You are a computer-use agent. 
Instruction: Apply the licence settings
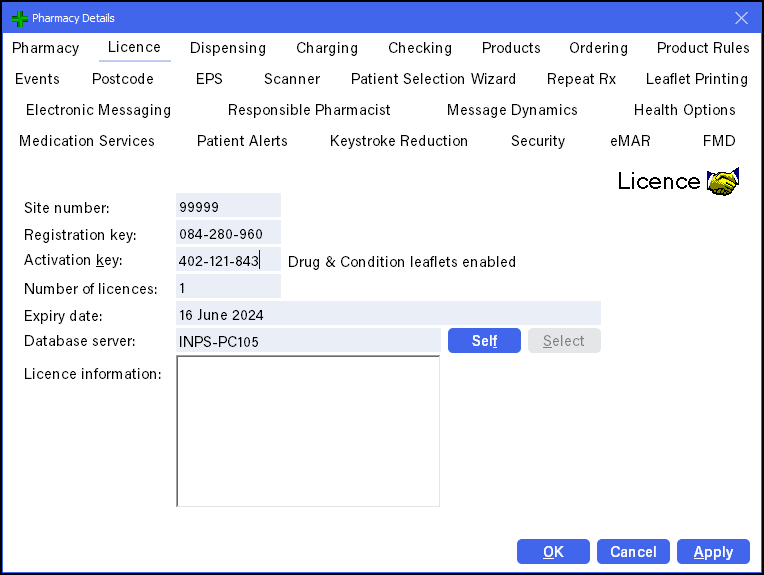tap(713, 552)
